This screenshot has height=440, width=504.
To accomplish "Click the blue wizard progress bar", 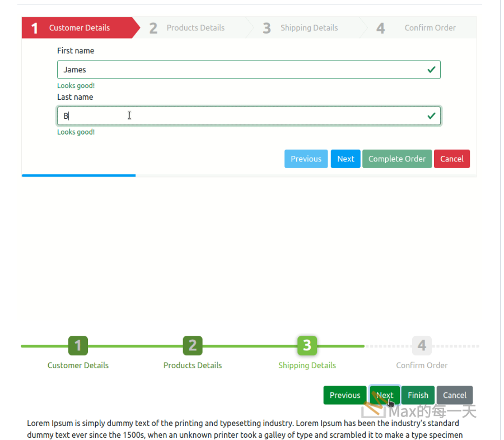I will (x=78, y=175).
